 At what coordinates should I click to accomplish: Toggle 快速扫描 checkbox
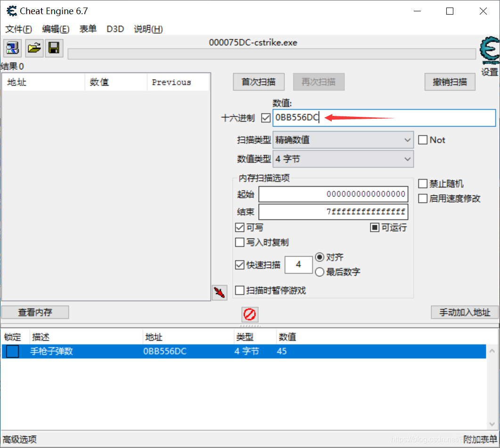pos(239,265)
